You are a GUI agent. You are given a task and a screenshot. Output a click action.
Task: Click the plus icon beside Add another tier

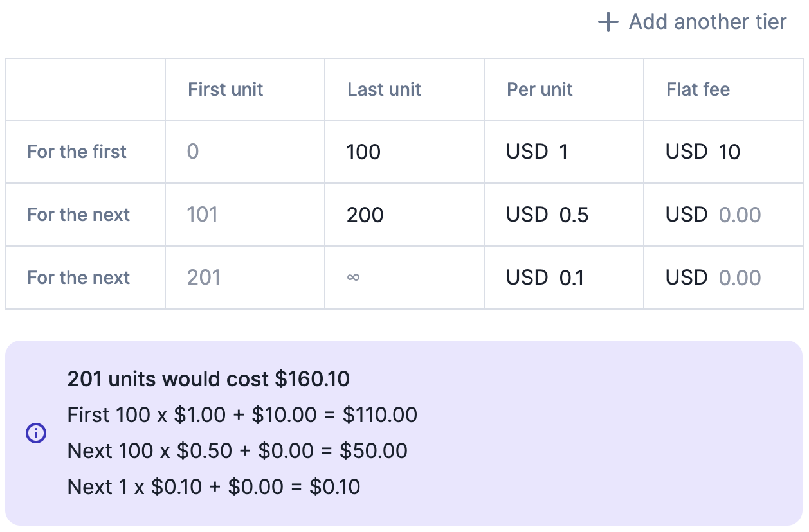[608, 22]
